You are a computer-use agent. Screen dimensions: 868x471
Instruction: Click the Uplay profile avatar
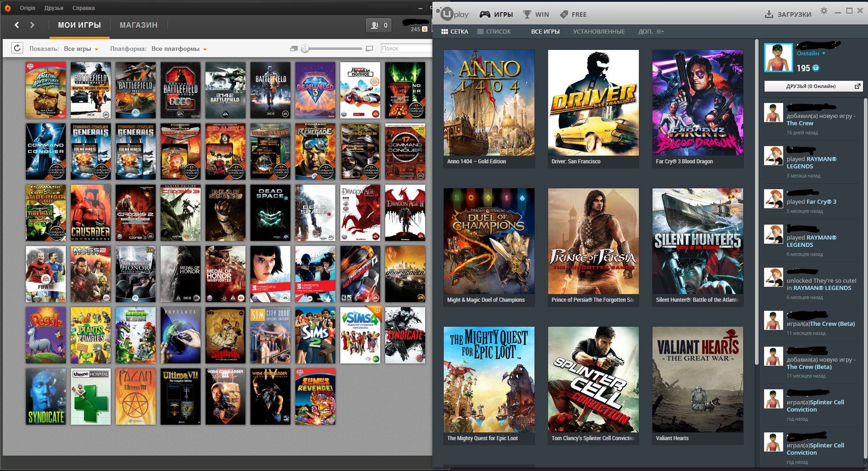pyautogui.click(x=778, y=58)
